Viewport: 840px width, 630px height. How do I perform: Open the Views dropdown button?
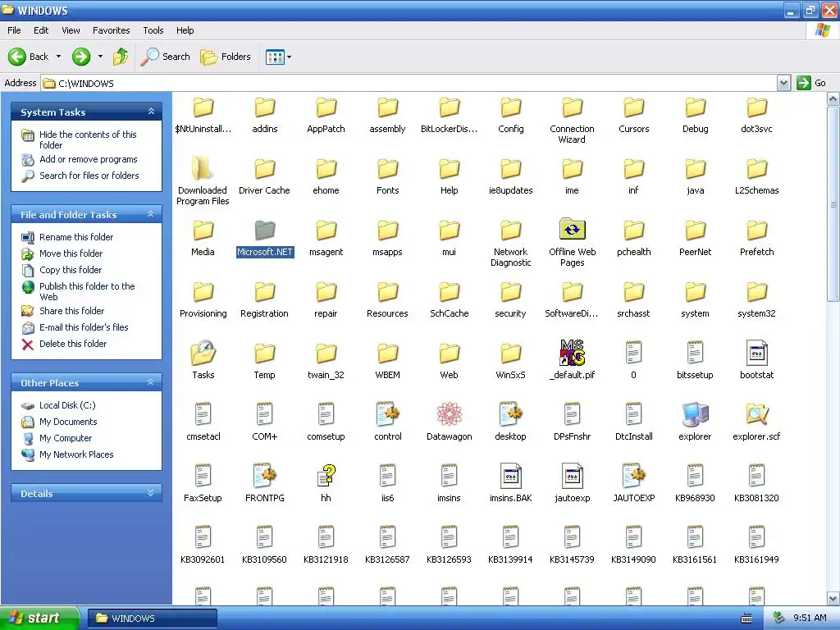tap(279, 57)
